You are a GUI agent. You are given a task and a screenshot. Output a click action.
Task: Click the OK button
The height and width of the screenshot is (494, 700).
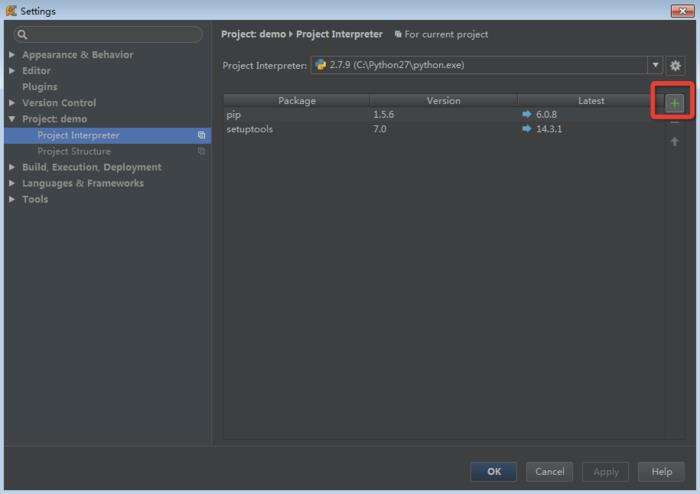(493, 472)
